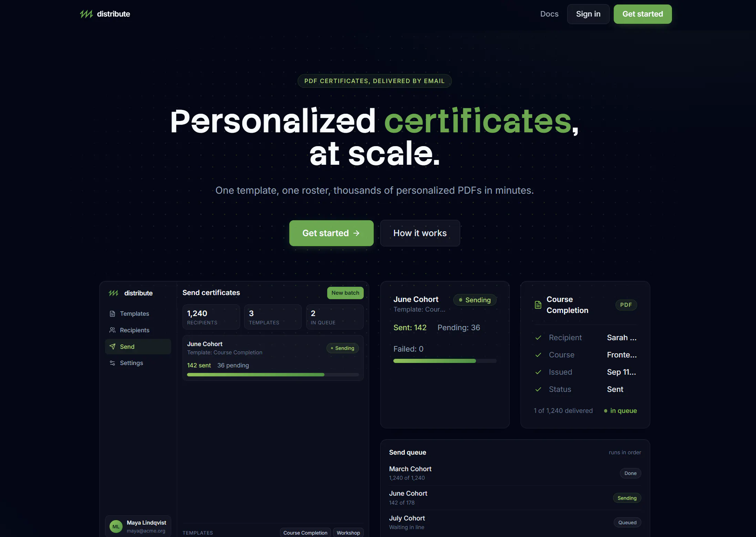Click the checkmark beside Course row
The image size is (756, 537).
click(538, 355)
